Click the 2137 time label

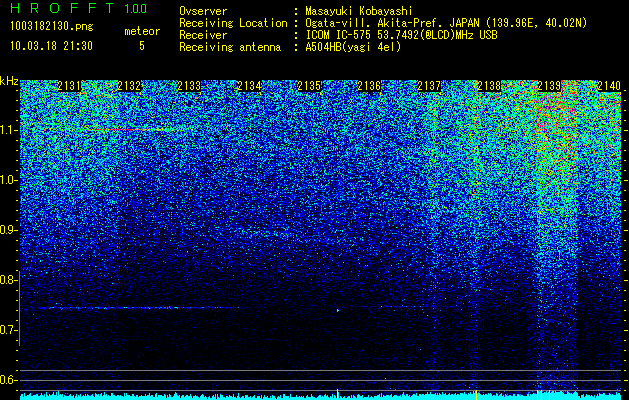pyautogui.click(x=429, y=86)
